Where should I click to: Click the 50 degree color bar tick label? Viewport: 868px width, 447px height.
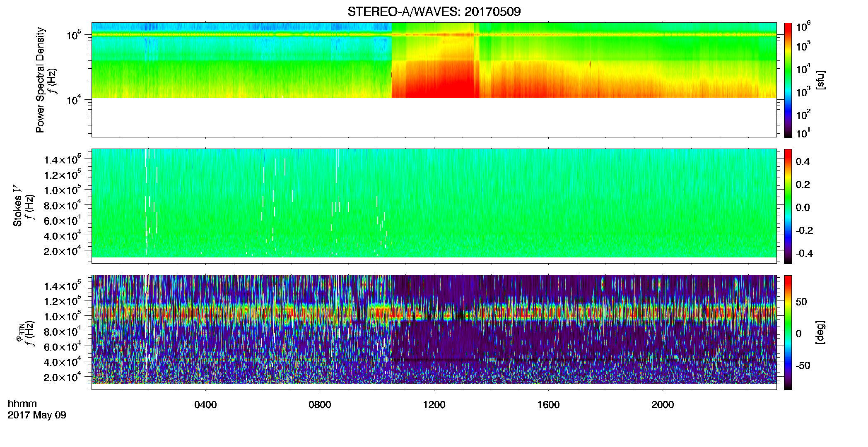click(801, 302)
